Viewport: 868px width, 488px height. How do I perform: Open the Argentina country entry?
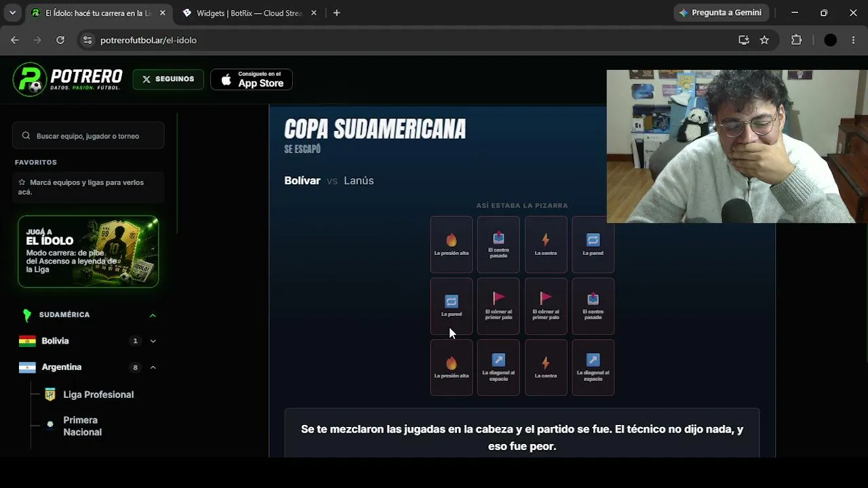62,367
